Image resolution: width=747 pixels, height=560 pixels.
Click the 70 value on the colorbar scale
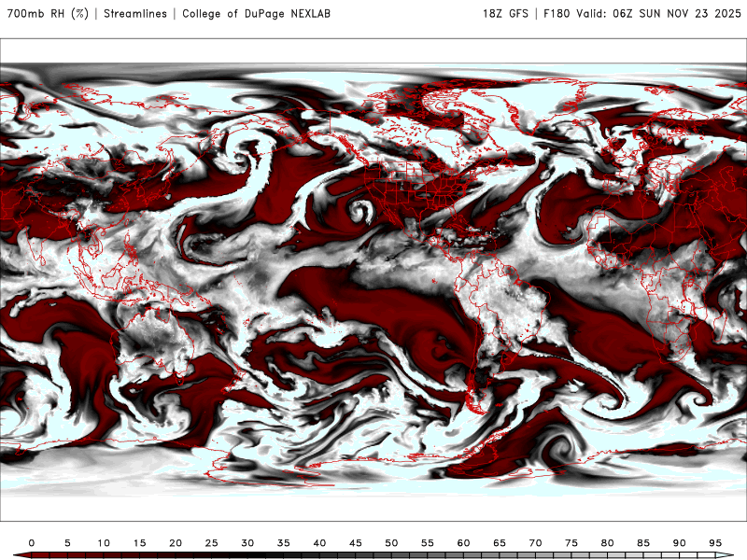pyautogui.click(x=535, y=543)
